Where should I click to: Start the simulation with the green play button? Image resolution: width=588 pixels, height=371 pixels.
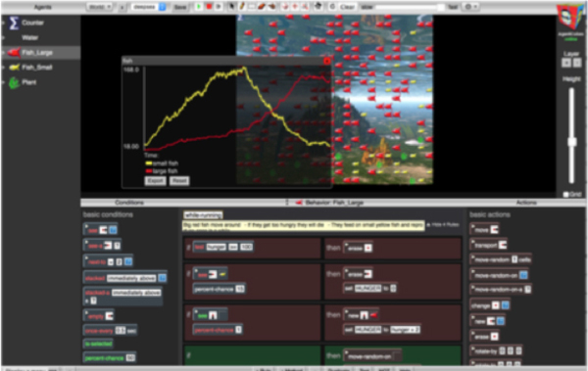click(x=199, y=7)
